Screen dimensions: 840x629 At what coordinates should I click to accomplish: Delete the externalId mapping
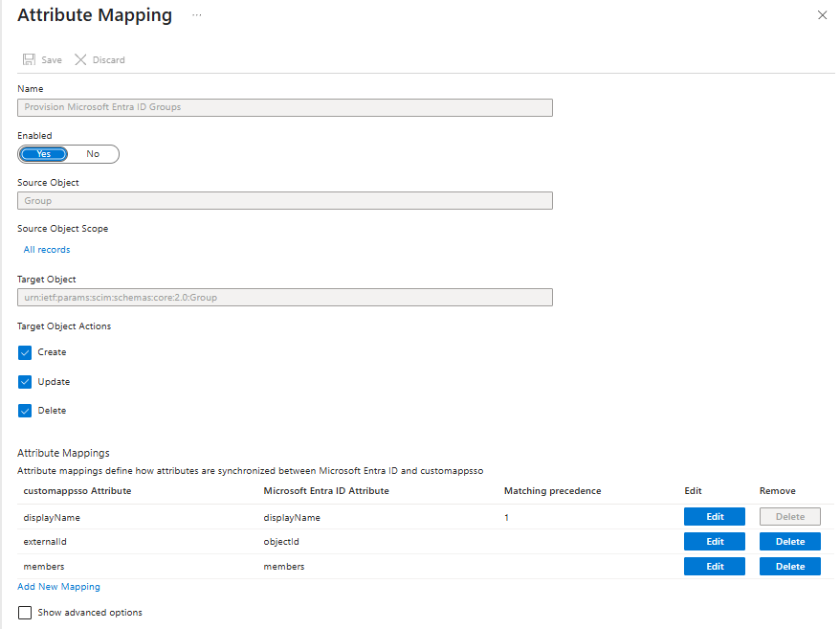789,542
